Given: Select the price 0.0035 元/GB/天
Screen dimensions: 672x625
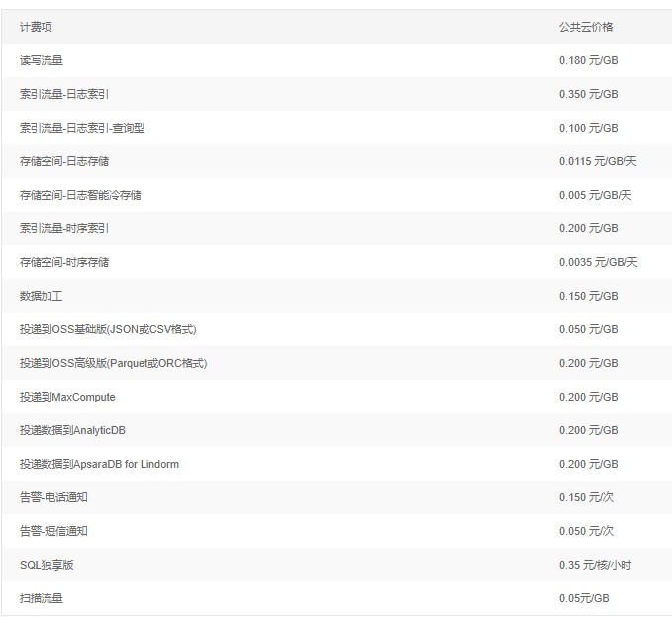Looking at the screenshot, I should coord(599,262).
